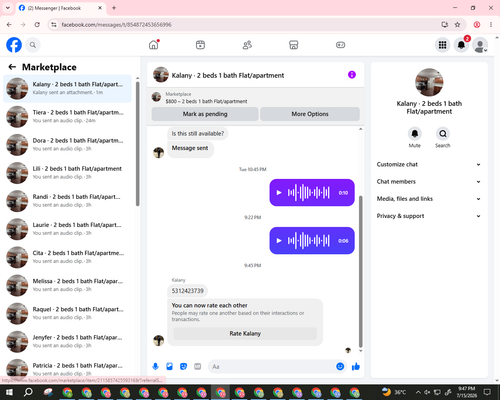Open the purple conversation info icon

click(x=352, y=75)
